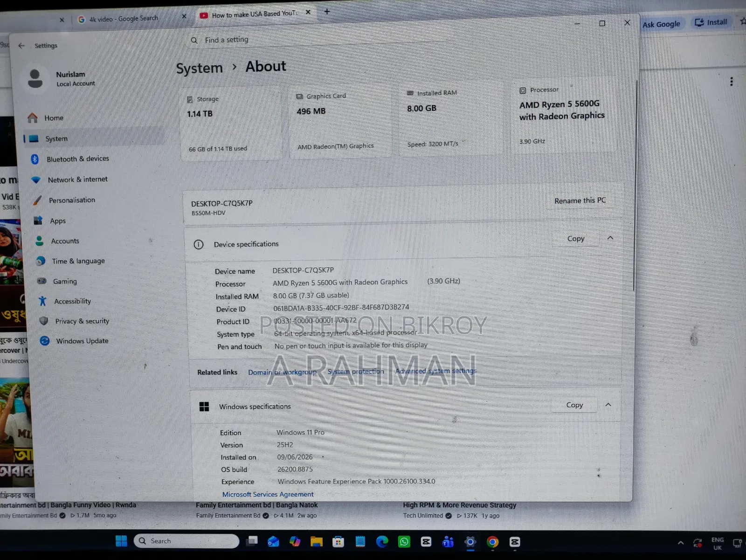Viewport: 746px width, 560px height.
Task: Open Accessibility settings page
Action: pos(72,301)
